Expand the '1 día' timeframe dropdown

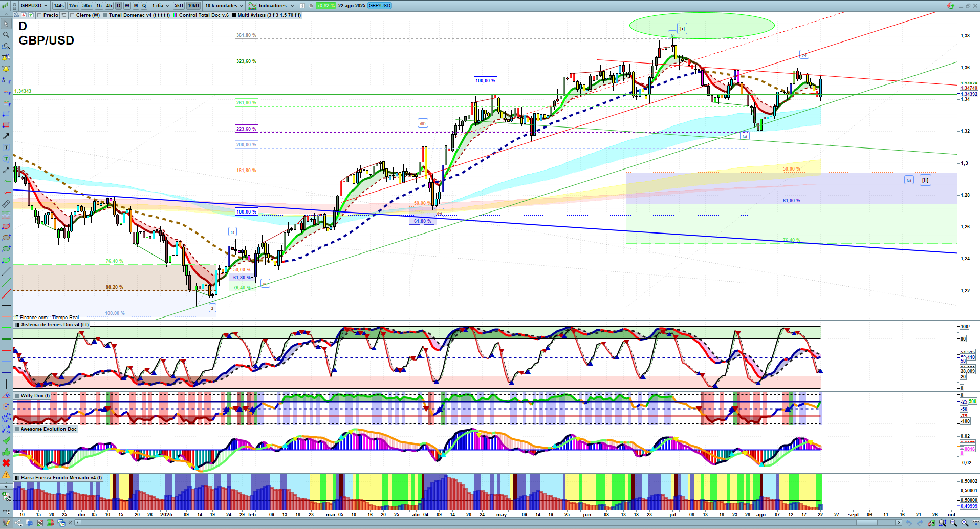[x=160, y=6]
